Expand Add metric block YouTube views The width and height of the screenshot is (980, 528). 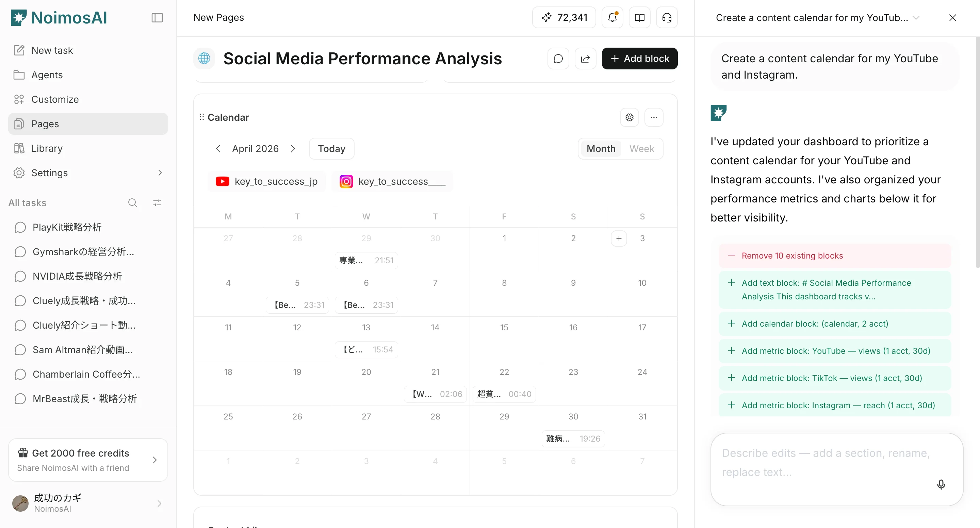pyautogui.click(x=835, y=351)
